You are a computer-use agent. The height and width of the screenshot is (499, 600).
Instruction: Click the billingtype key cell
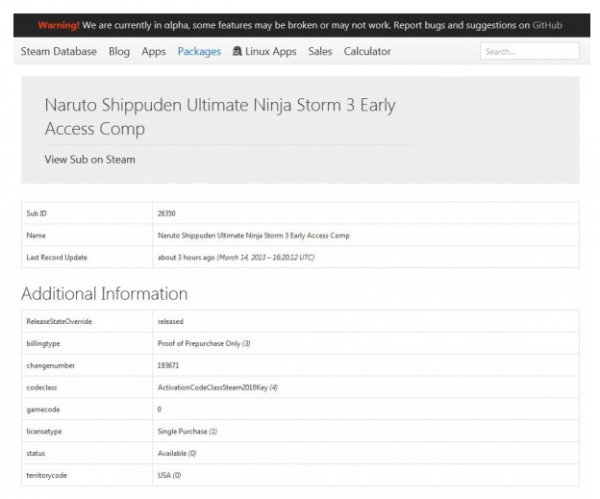tap(87, 343)
